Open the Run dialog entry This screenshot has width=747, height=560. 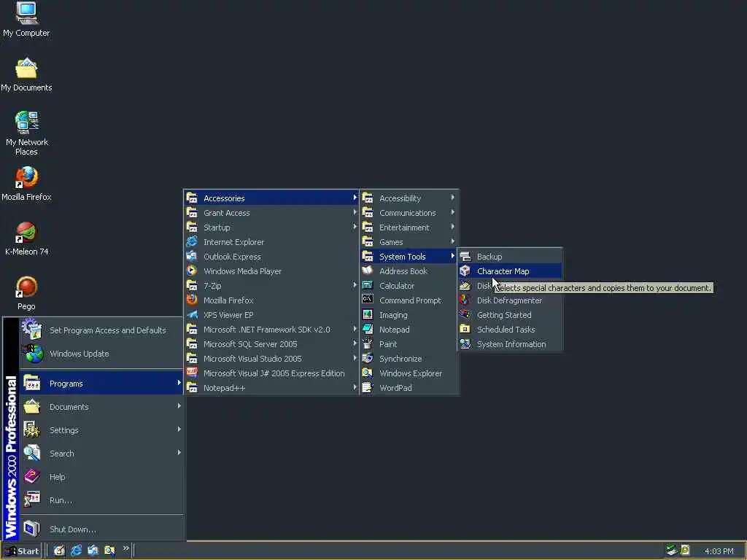pos(101,500)
